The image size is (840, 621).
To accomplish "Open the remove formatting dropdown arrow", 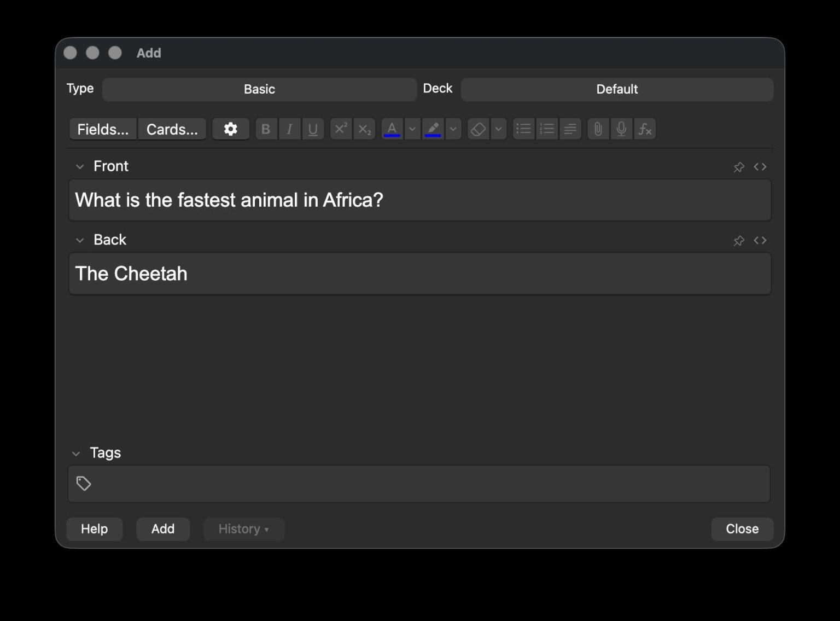I will pos(498,129).
